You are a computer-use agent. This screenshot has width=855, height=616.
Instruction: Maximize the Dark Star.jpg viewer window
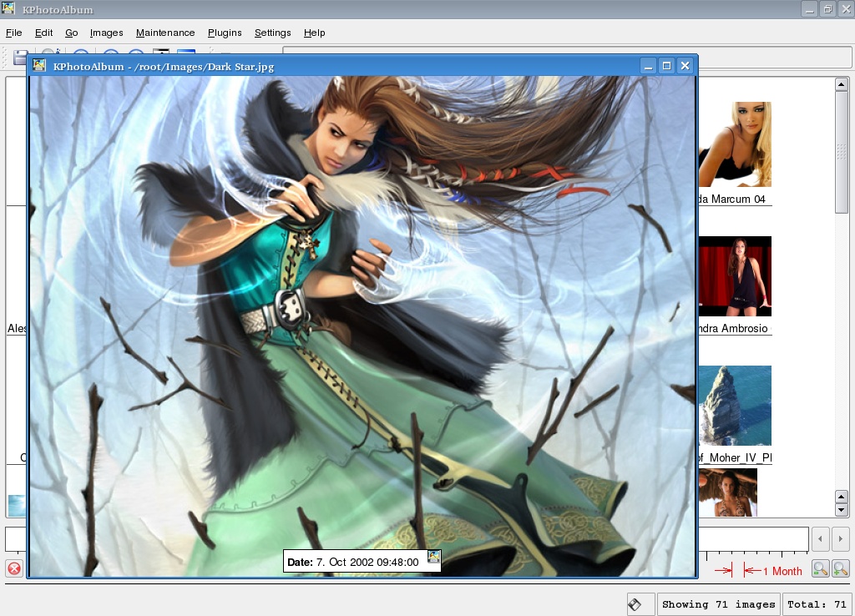666,66
